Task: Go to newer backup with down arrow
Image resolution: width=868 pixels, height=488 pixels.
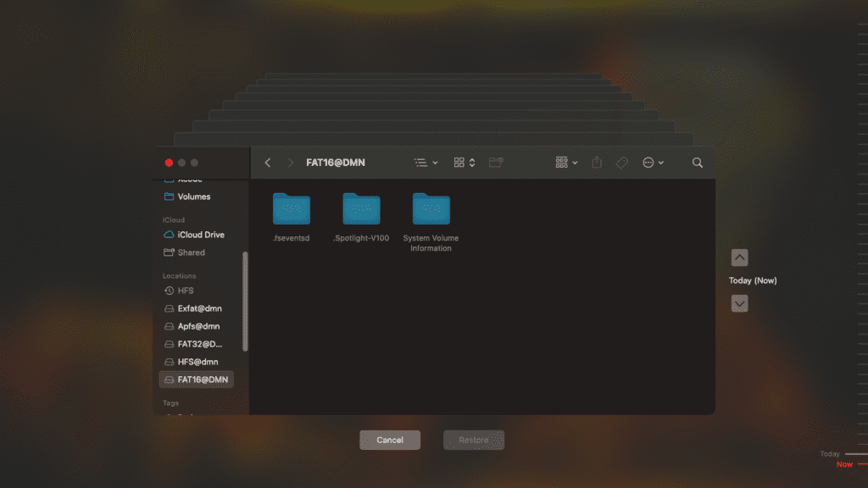Action: (739, 303)
